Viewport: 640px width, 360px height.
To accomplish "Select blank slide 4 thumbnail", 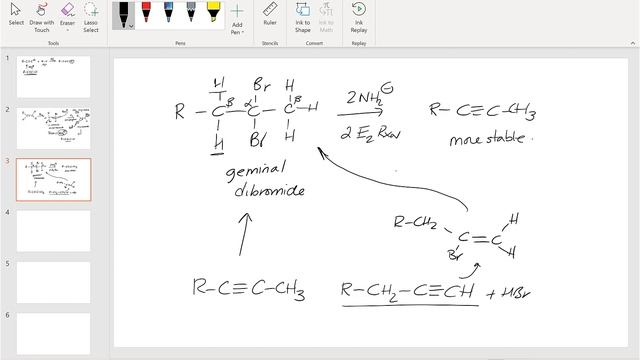I will coord(53,231).
